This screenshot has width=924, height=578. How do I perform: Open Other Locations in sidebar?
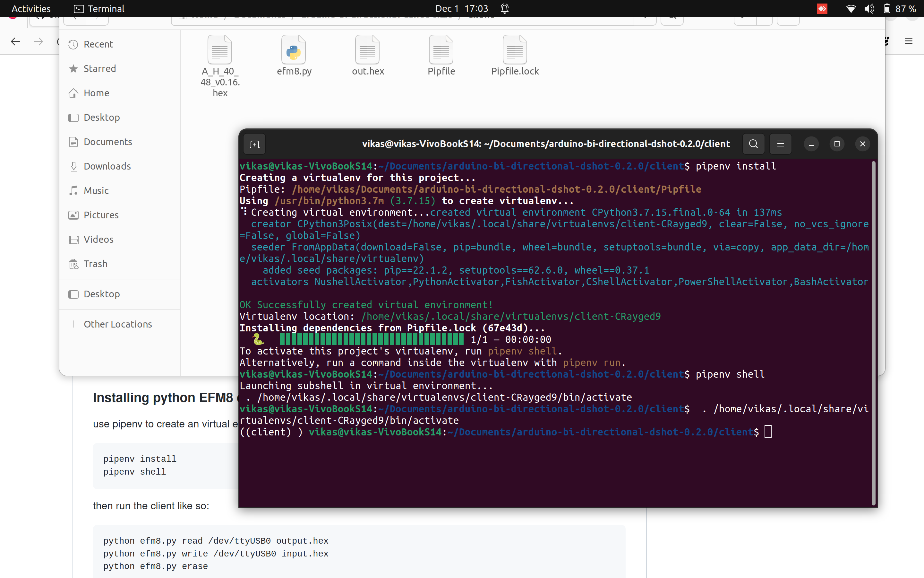pos(120,324)
